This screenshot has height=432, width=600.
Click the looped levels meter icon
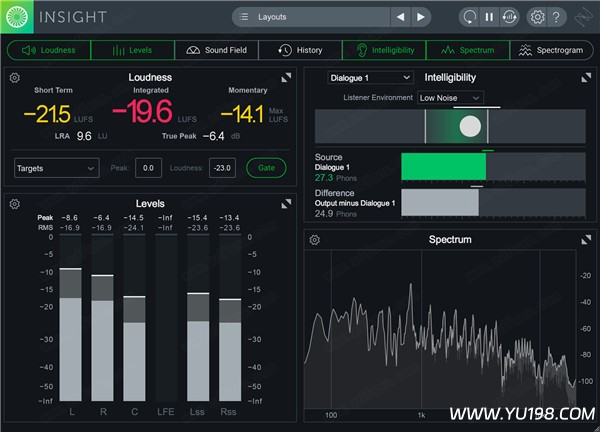point(509,17)
